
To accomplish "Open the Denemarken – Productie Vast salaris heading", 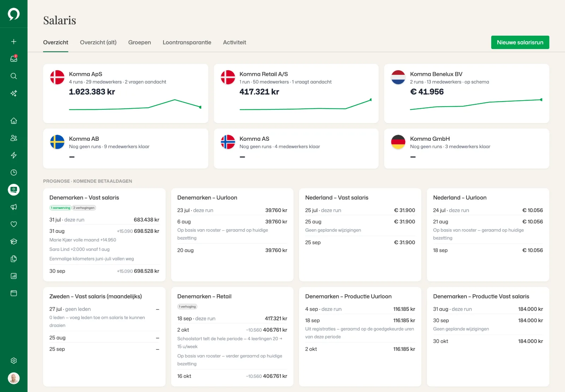I will [481, 296].
